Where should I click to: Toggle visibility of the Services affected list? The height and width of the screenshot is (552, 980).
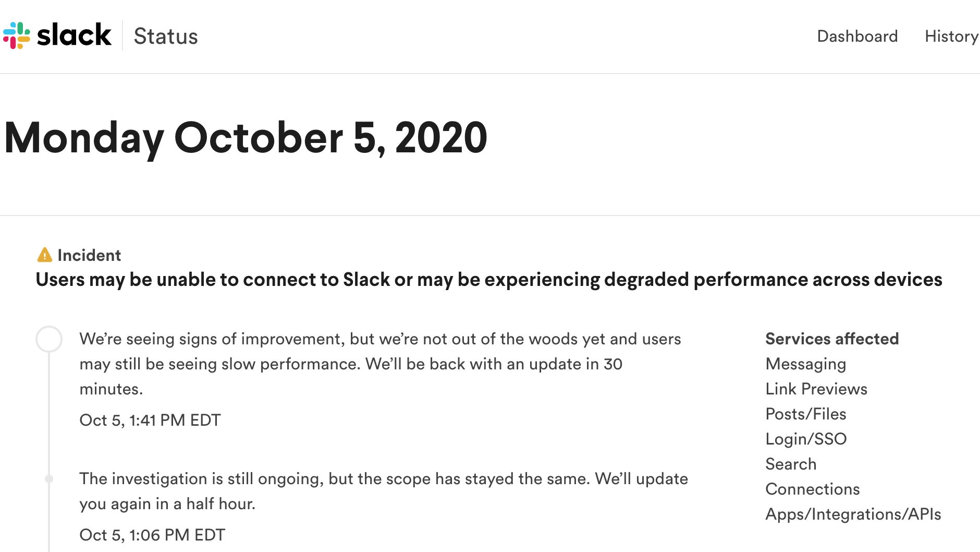pyautogui.click(x=831, y=339)
